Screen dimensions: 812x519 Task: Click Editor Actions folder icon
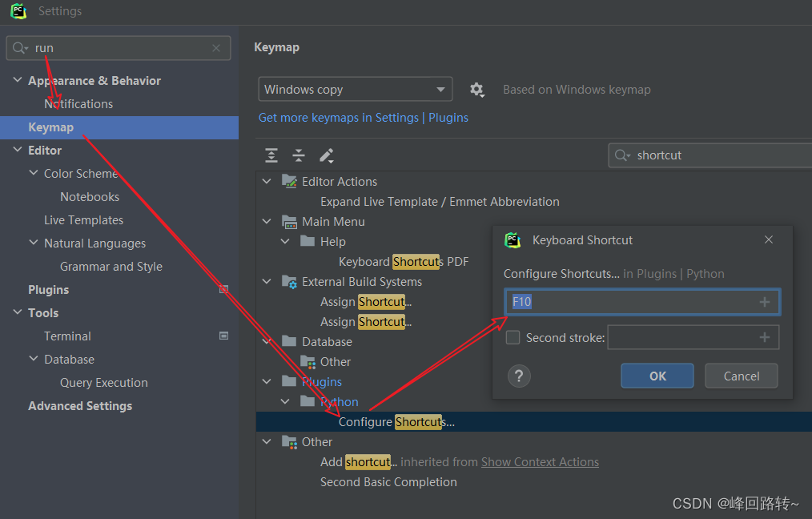pos(289,181)
